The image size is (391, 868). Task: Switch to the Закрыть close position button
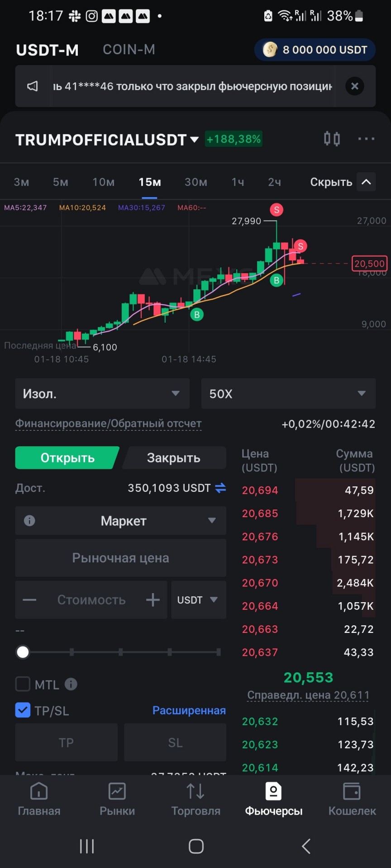[x=174, y=458]
